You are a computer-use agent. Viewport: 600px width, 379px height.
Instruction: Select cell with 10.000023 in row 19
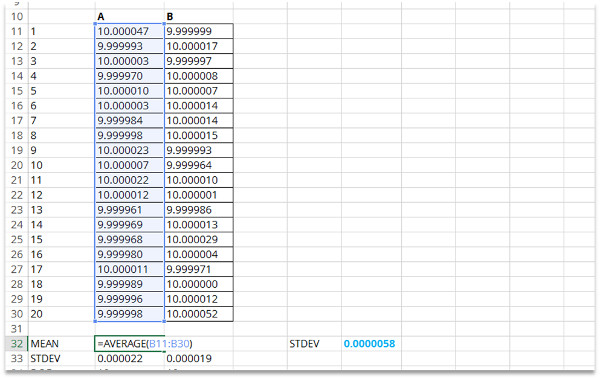129,150
